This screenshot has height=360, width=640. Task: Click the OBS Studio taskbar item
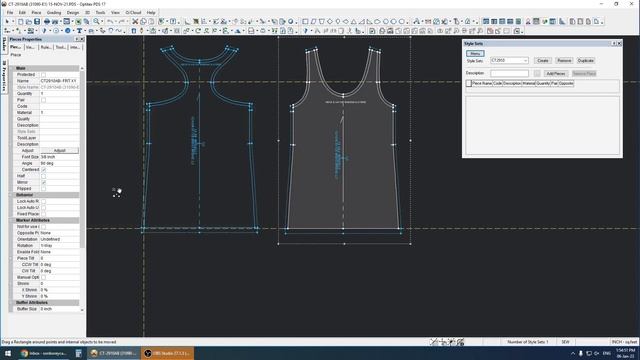[x=167, y=353]
